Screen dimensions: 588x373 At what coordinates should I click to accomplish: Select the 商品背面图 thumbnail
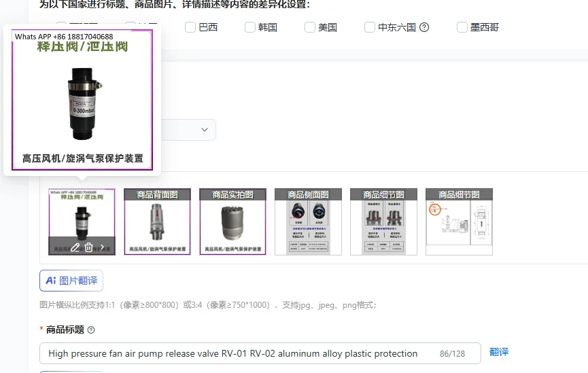(158, 221)
